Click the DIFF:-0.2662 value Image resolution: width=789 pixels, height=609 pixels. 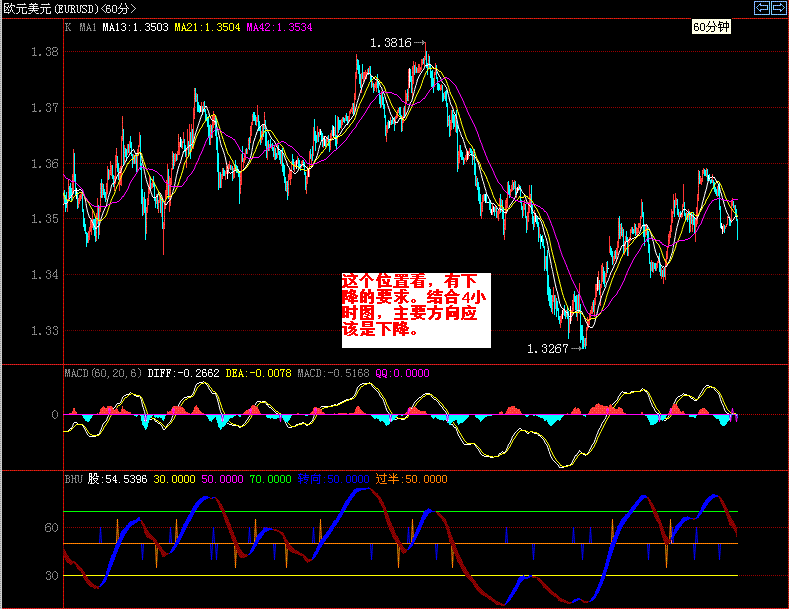tap(183, 373)
